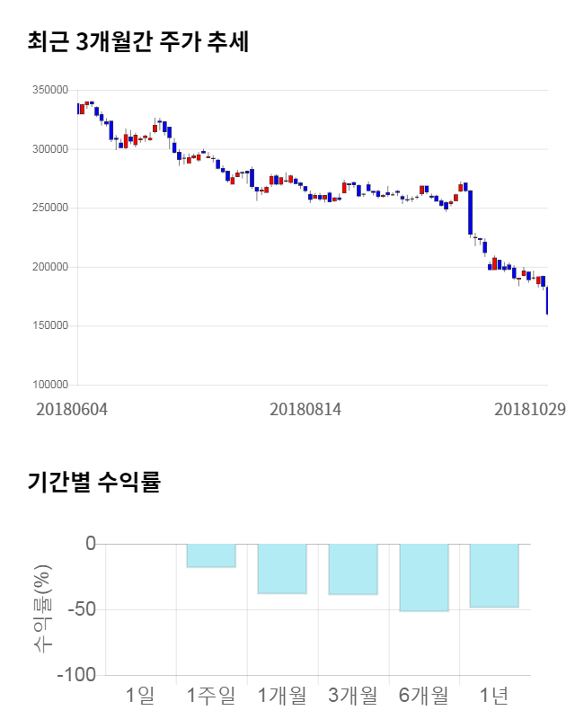Click the 최근 3개월간 주가 추세 heading
This screenshot has width=575, height=728.
[x=137, y=42]
